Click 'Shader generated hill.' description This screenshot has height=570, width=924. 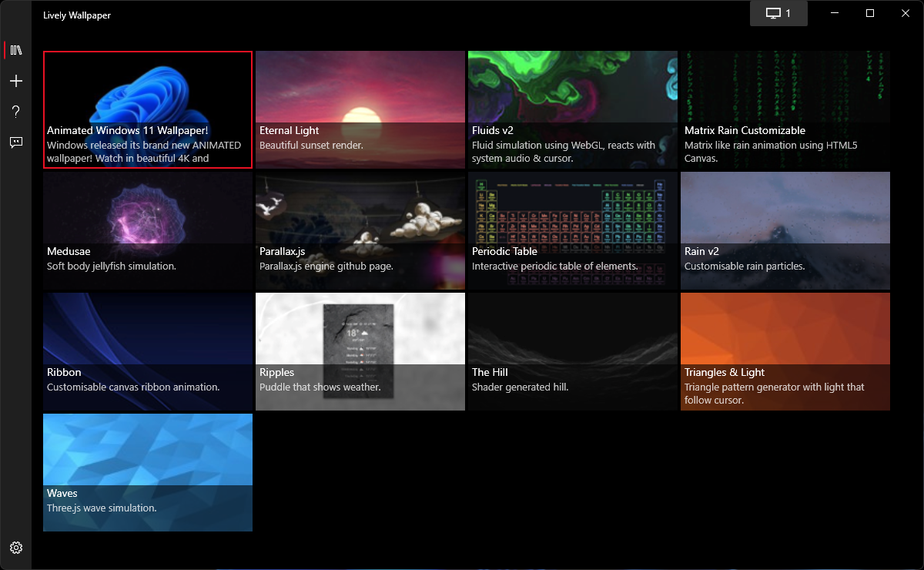click(521, 387)
